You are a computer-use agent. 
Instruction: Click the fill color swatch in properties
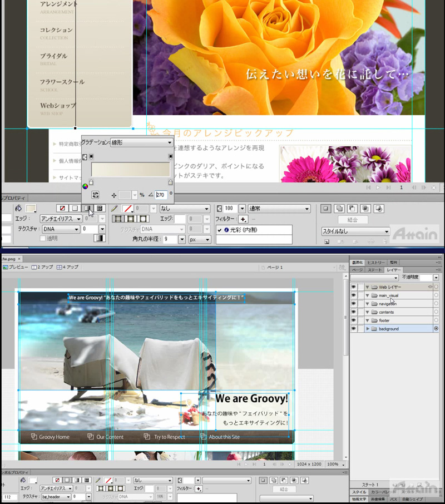coord(31,209)
